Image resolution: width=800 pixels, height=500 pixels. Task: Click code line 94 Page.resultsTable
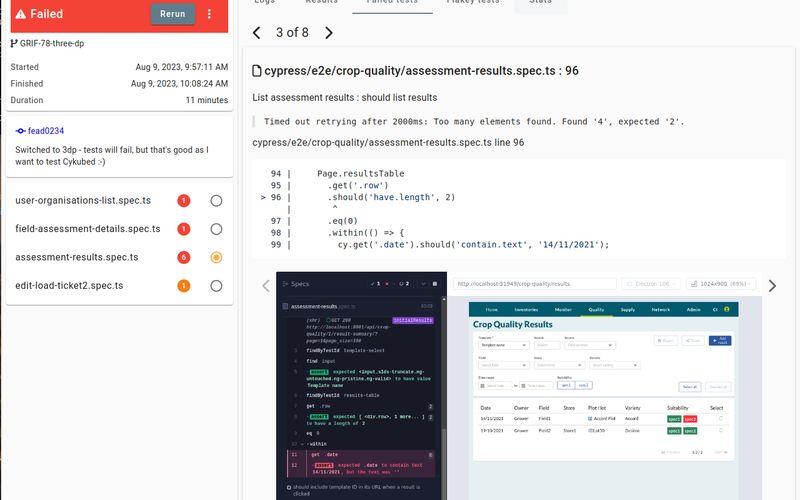(x=361, y=173)
